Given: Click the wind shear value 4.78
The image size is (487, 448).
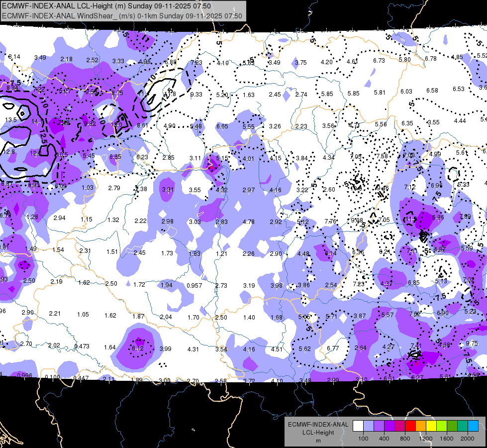Looking at the screenshot, I should (x=248, y=222).
